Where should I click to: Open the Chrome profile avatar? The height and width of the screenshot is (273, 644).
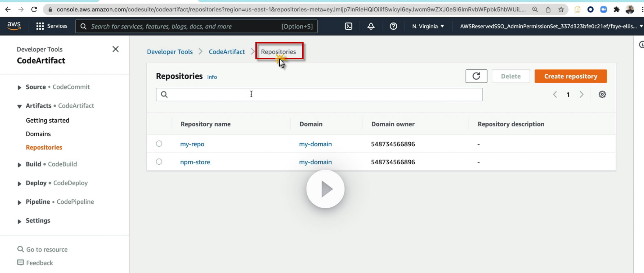tap(630, 10)
